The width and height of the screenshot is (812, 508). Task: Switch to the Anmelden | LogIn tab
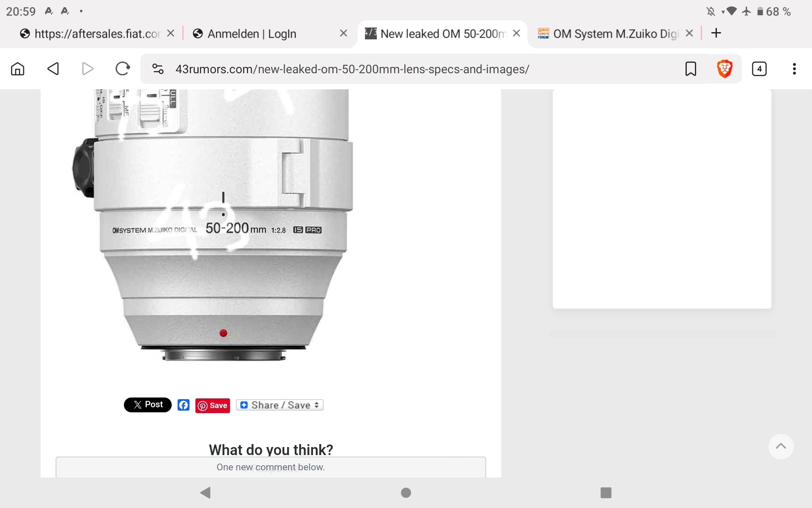click(252, 34)
